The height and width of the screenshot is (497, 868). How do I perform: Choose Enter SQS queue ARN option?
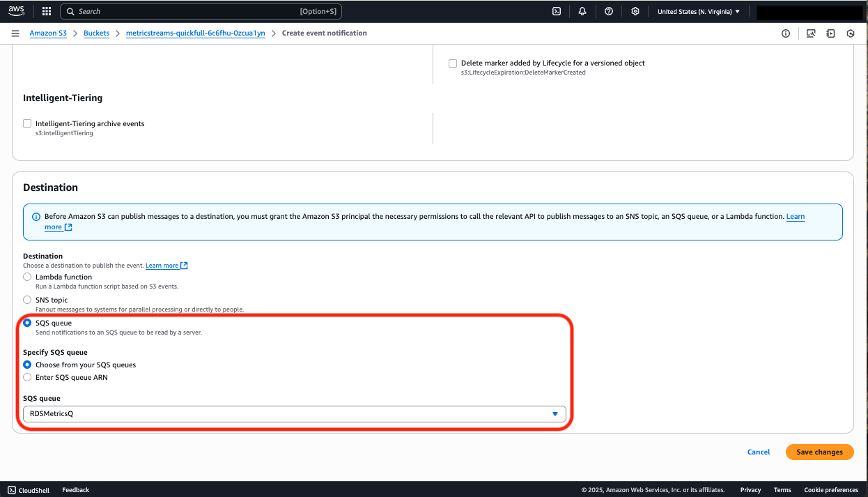point(27,377)
